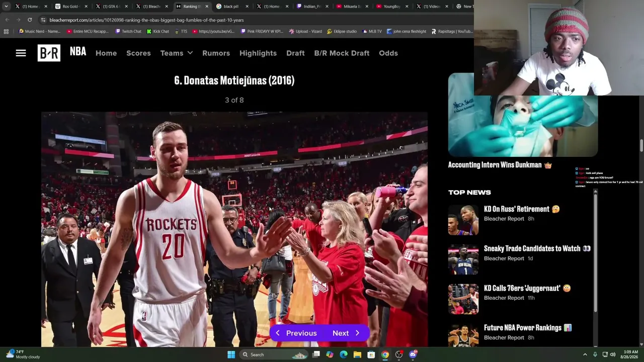This screenshot has width=644, height=362.
Task: Open the tab search dropdown arrow
Action: [6, 6]
